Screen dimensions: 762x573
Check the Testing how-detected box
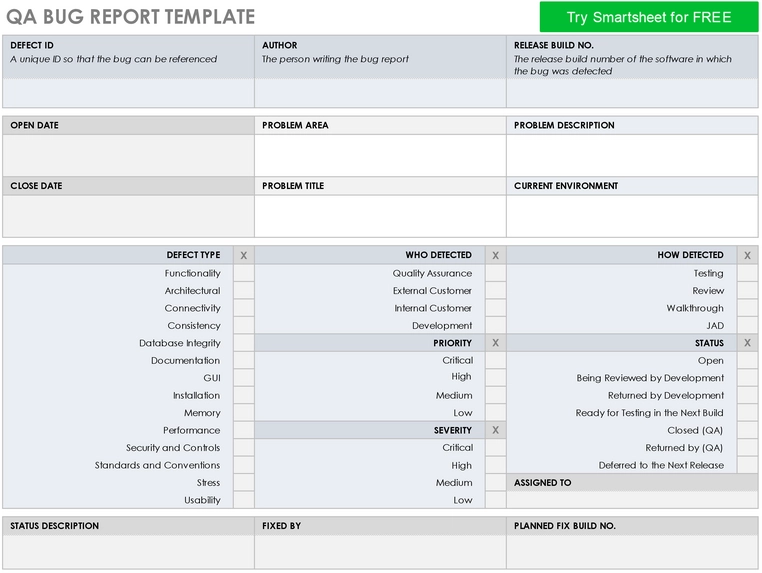click(747, 273)
